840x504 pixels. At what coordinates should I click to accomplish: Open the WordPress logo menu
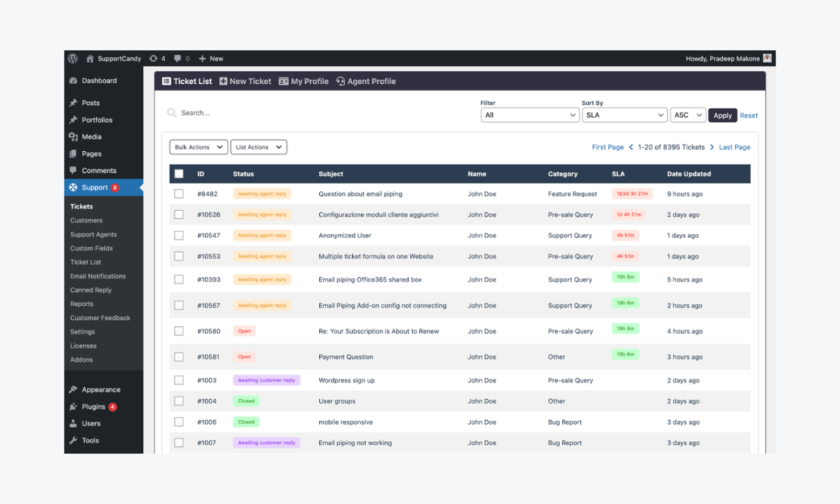coord(73,59)
